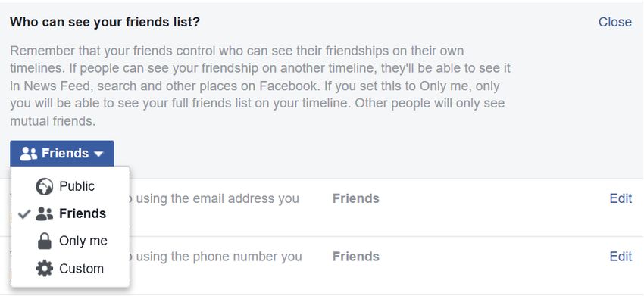Viewport: 644px width, 296px height.
Task: Click the two-people icon beside Friends option
Action: click(x=45, y=214)
